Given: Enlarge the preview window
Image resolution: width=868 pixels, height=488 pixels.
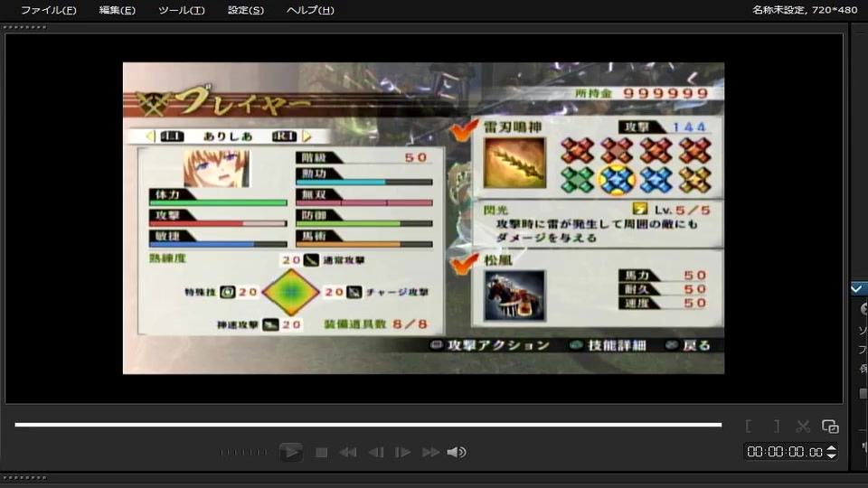Looking at the screenshot, I should (830, 426).
